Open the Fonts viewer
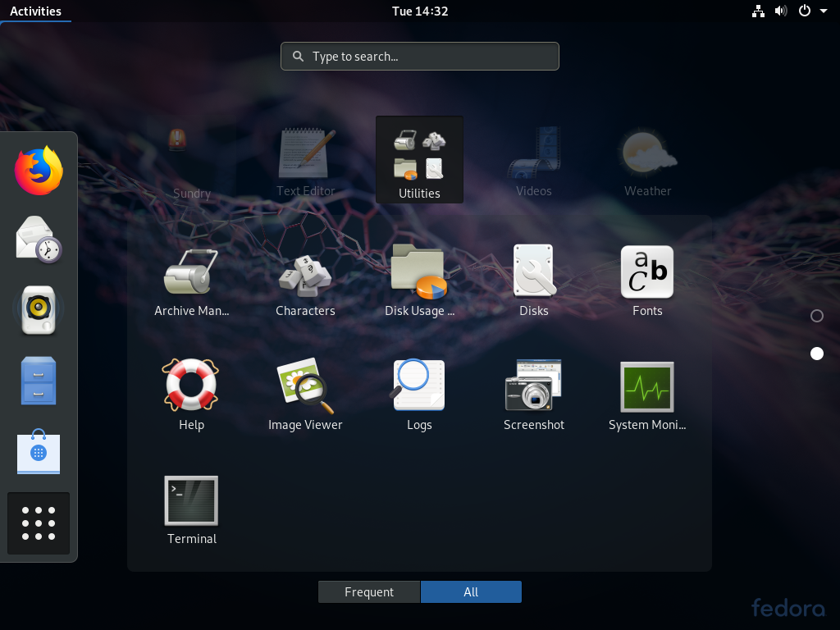The width and height of the screenshot is (840, 630). [x=647, y=282]
